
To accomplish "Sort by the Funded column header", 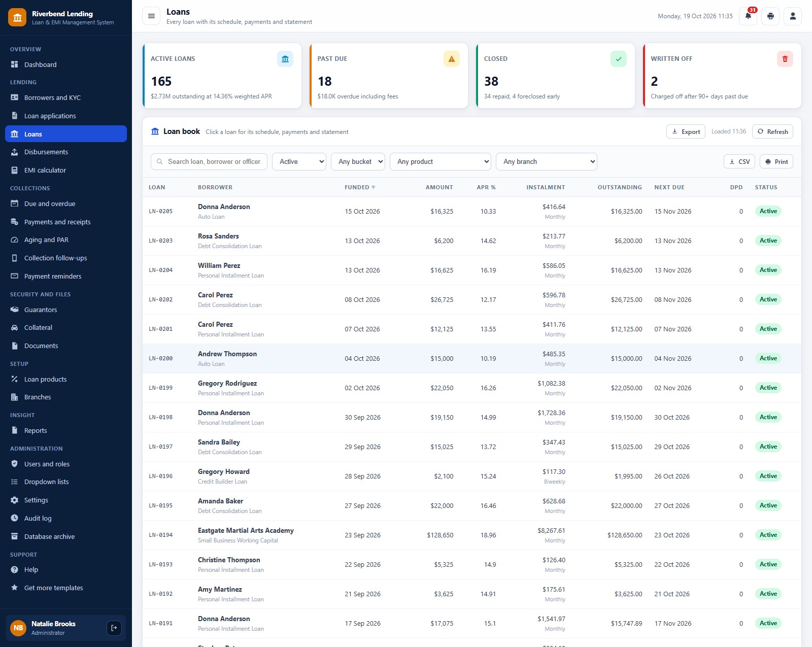I will coord(360,187).
